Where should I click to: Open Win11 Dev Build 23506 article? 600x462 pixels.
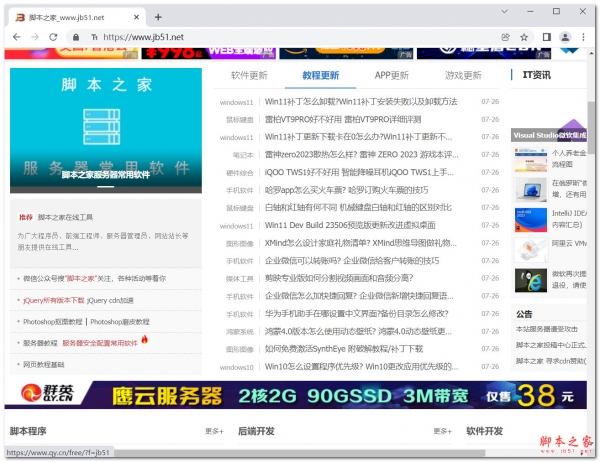pos(350,225)
